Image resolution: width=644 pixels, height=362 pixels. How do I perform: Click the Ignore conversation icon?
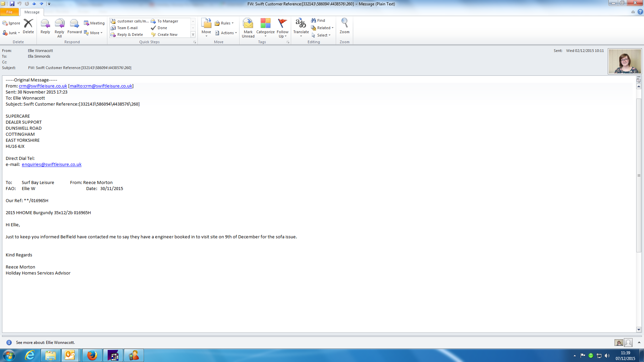click(11, 23)
